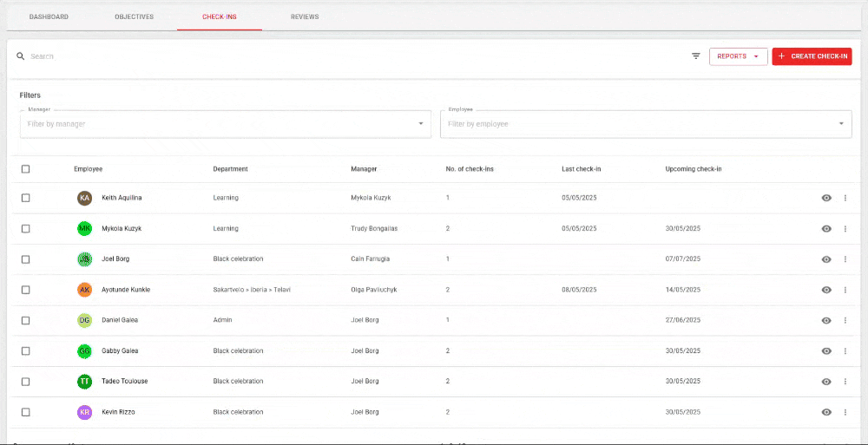
Task: Sort by No. of check-ins header
Action: 470,169
